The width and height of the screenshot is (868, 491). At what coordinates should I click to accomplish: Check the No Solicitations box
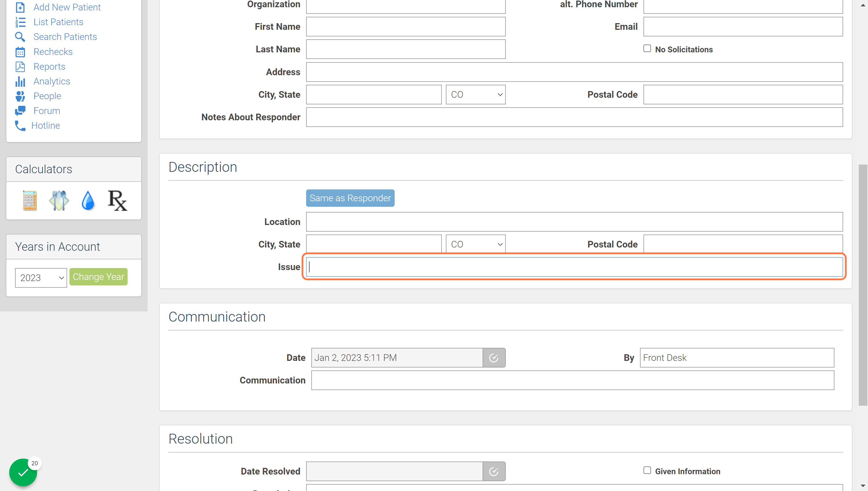point(647,49)
